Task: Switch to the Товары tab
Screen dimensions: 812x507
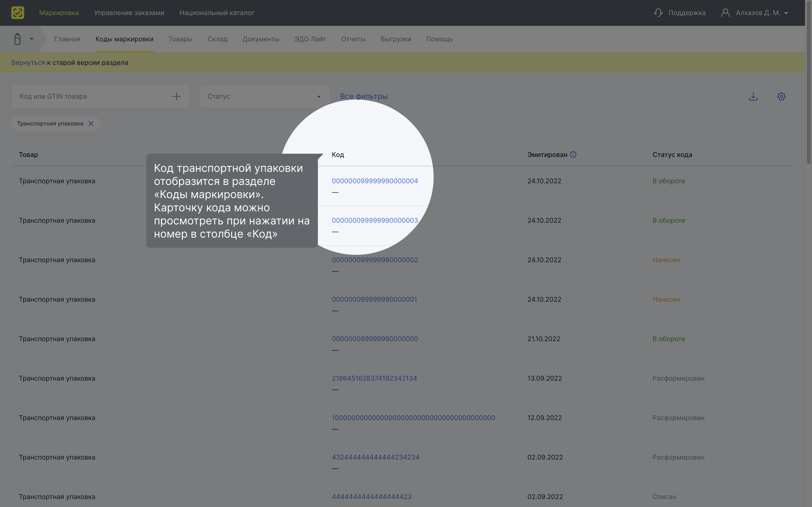Action: point(180,39)
